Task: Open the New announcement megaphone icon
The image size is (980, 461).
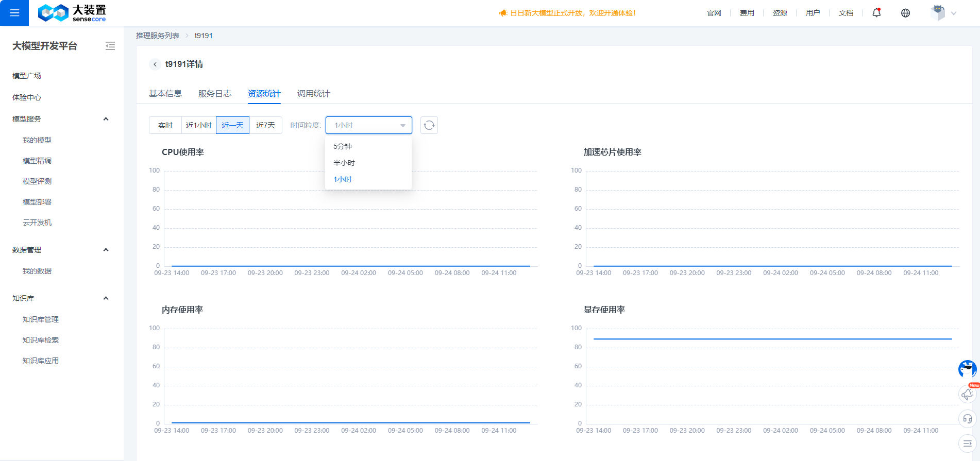Action: 967,395
